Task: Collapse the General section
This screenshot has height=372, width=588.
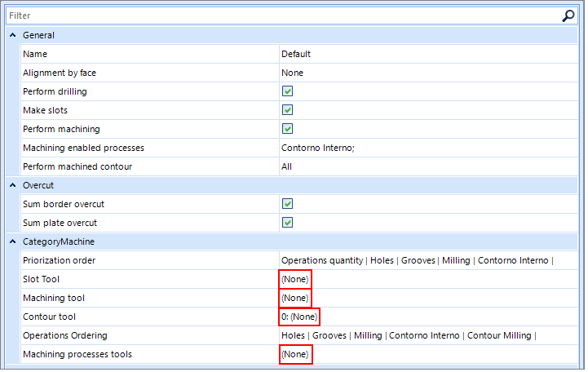Action: (12, 36)
